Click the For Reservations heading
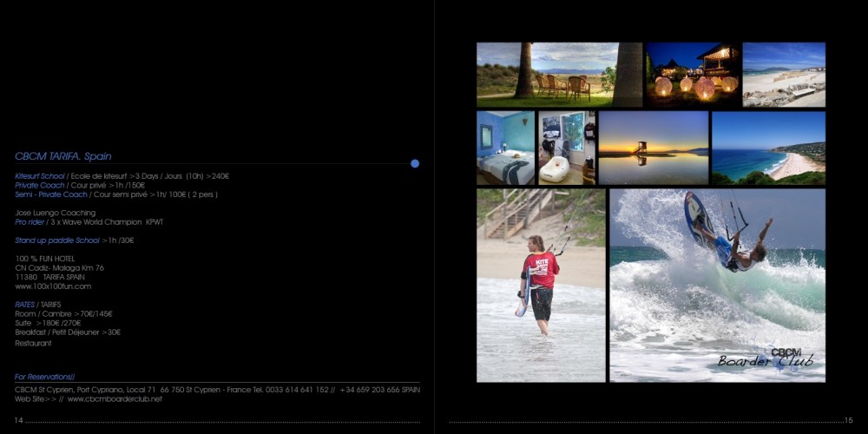Screen dimensions: 868x434 45,378
